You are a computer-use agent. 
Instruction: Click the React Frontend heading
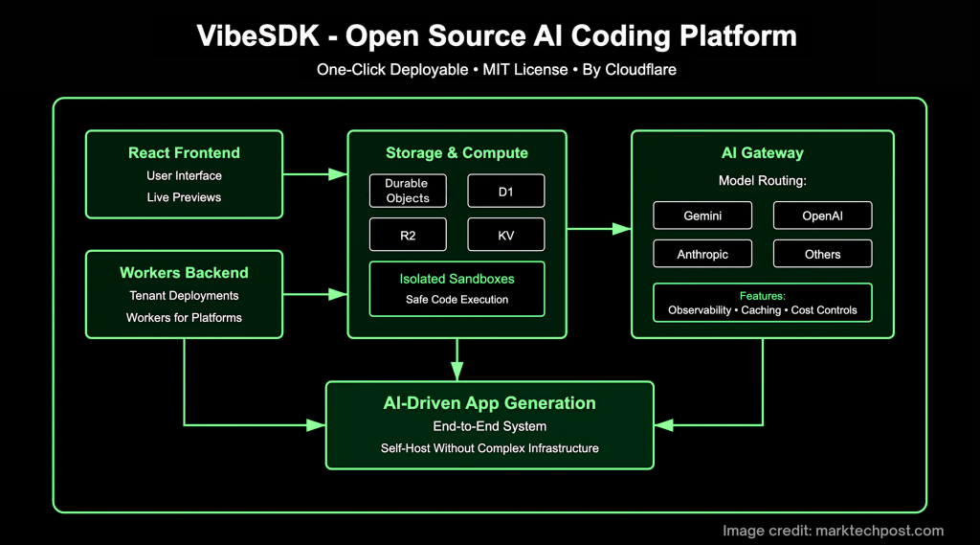click(184, 153)
